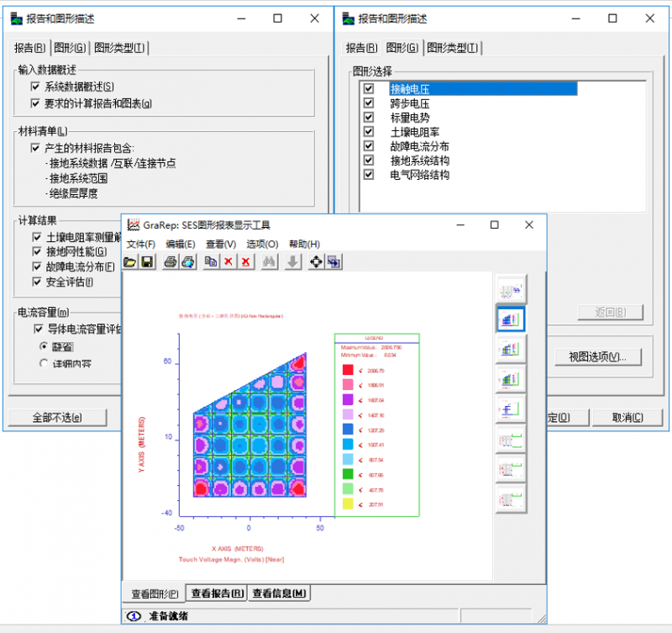Copy the plot using the copy icon

tap(211, 261)
